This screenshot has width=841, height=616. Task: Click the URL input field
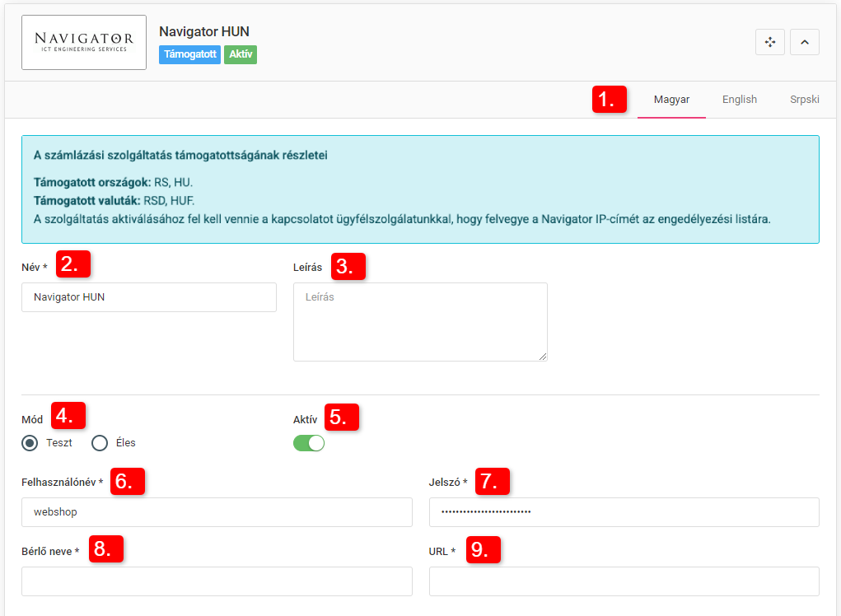coord(624,581)
